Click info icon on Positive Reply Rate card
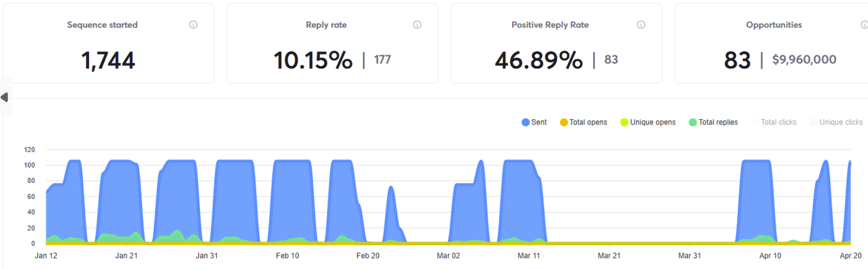 641,25
